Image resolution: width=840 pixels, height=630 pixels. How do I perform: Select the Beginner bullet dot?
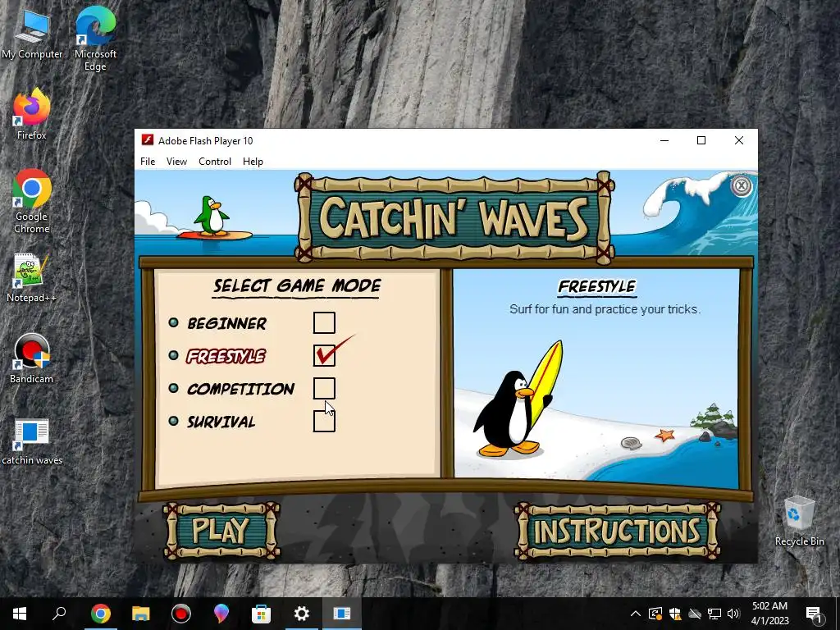point(174,322)
